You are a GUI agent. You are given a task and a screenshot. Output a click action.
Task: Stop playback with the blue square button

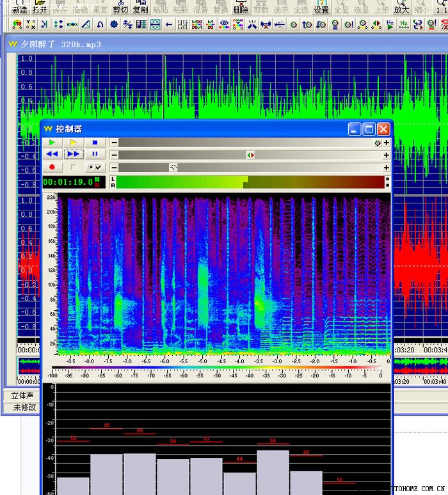(x=95, y=143)
